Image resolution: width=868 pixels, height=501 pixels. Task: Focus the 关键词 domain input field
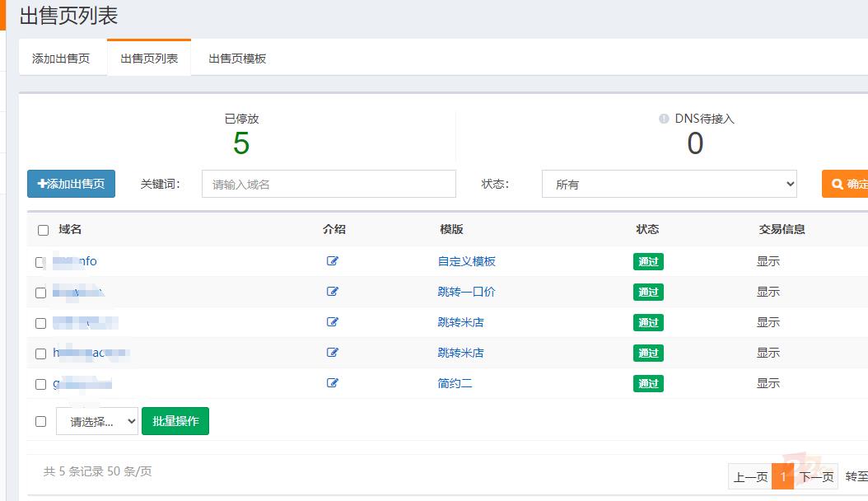point(329,185)
